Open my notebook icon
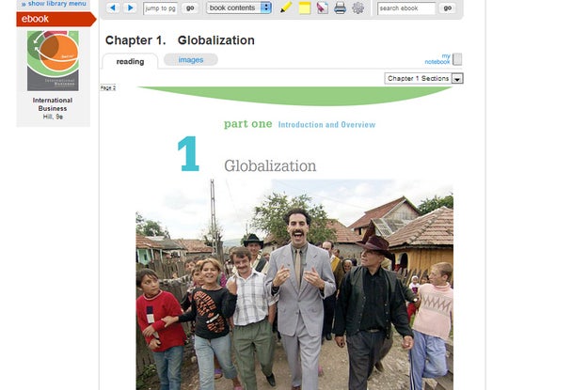Viewport: 588px width, 390px height. (457, 59)
